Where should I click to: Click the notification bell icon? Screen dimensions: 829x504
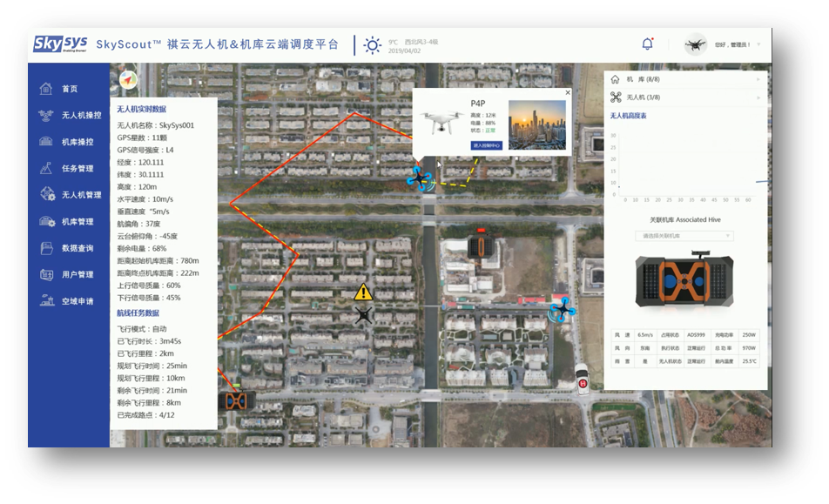[647, 44]
